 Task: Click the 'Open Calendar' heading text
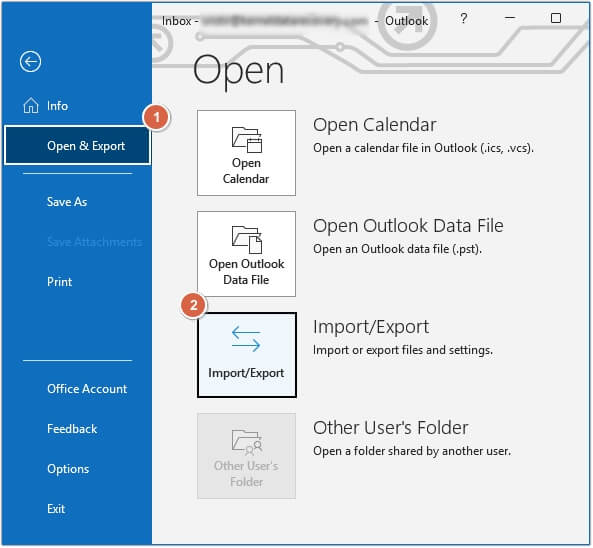pos(375,125)
